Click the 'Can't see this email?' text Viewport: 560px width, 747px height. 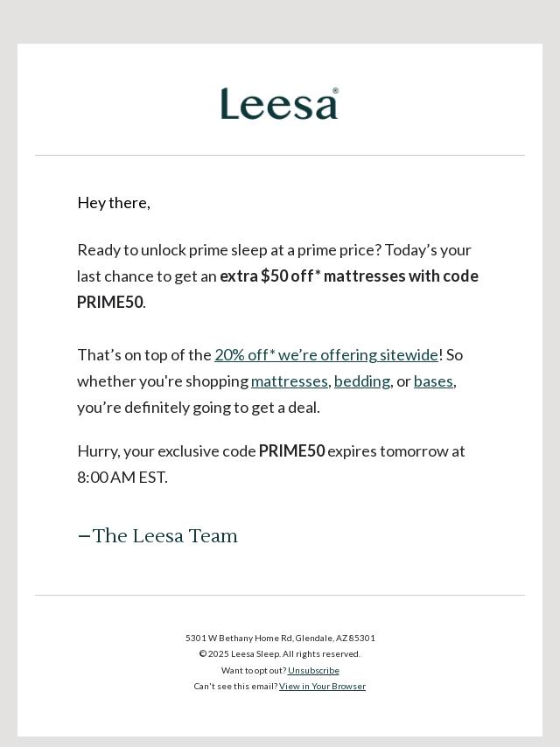235,687
